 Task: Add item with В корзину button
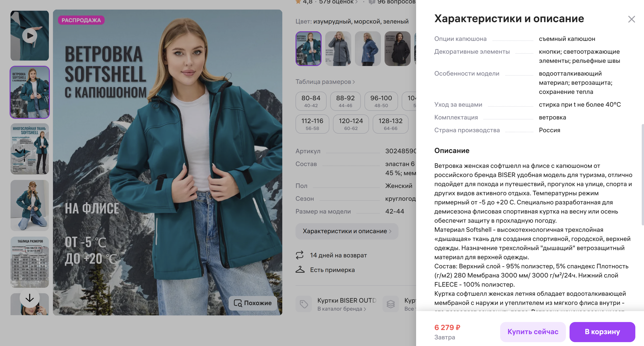602,332
